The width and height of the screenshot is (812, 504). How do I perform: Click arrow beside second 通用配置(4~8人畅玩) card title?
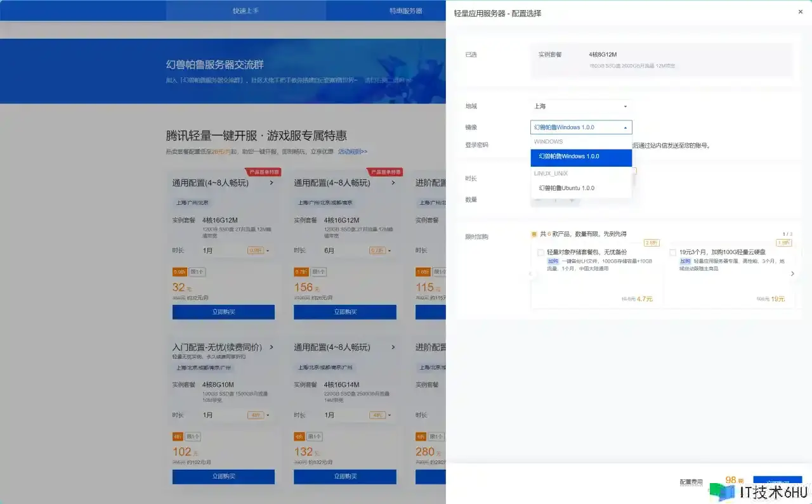point(393,183)
